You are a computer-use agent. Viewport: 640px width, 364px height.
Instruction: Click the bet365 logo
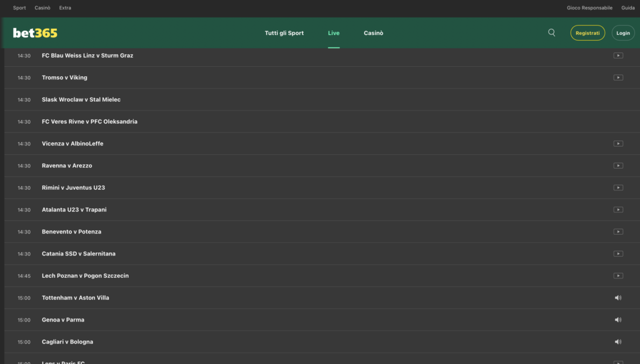click(x=35, y=33)
